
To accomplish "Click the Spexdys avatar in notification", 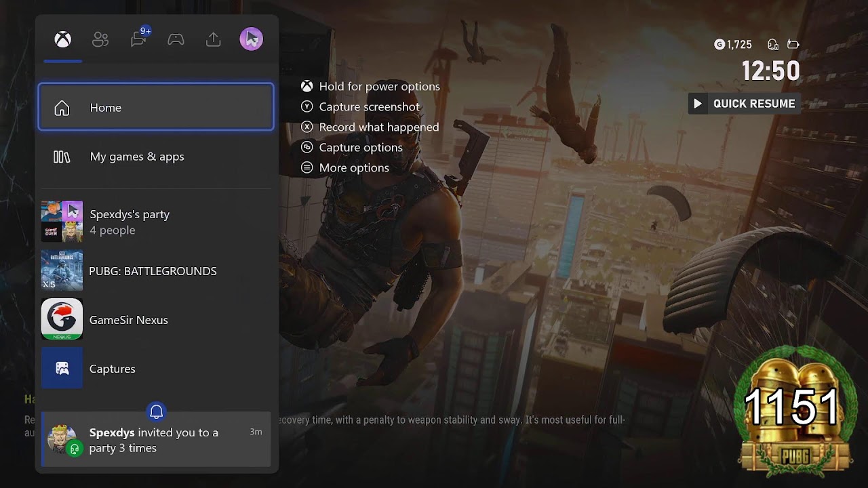I will click(x=64, y=439).
